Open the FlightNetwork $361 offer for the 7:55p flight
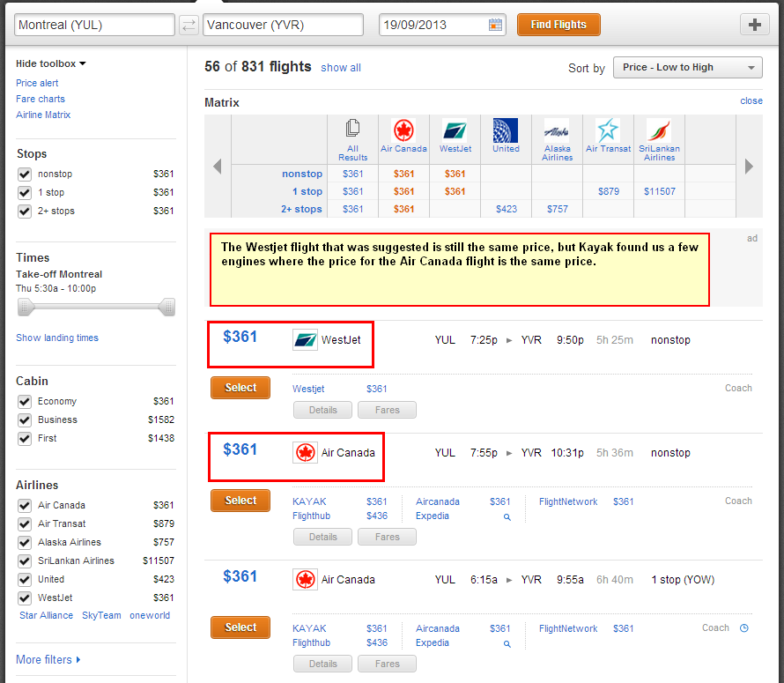Image resolution: width=784 pixels, height=683 pixels. 586,501
